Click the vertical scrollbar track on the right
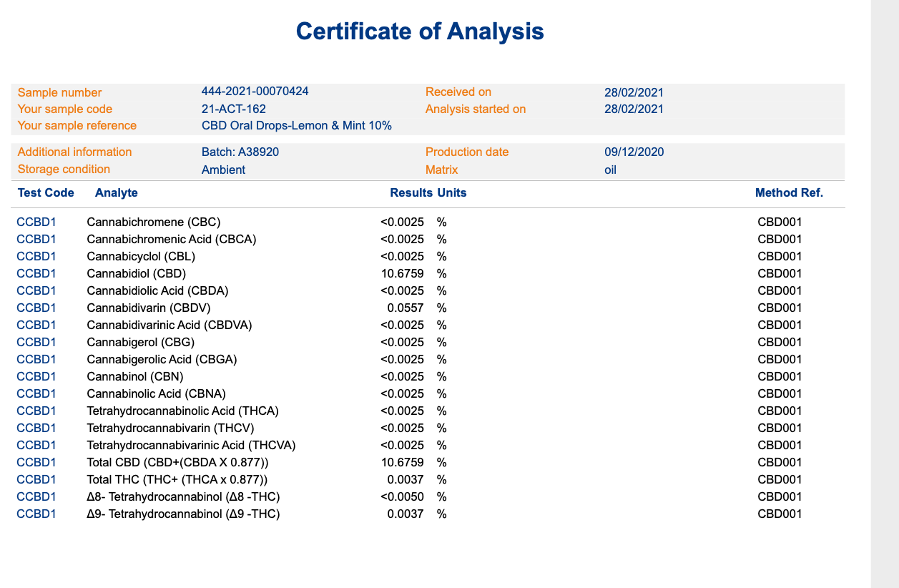Image resolution: width=899 pixels, height=588 pixels. (x=884, y=294)
